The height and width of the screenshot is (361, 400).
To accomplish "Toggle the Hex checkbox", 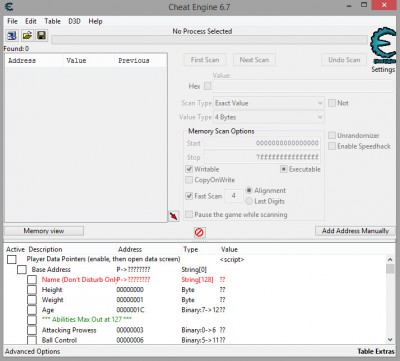I will point(208,86).
